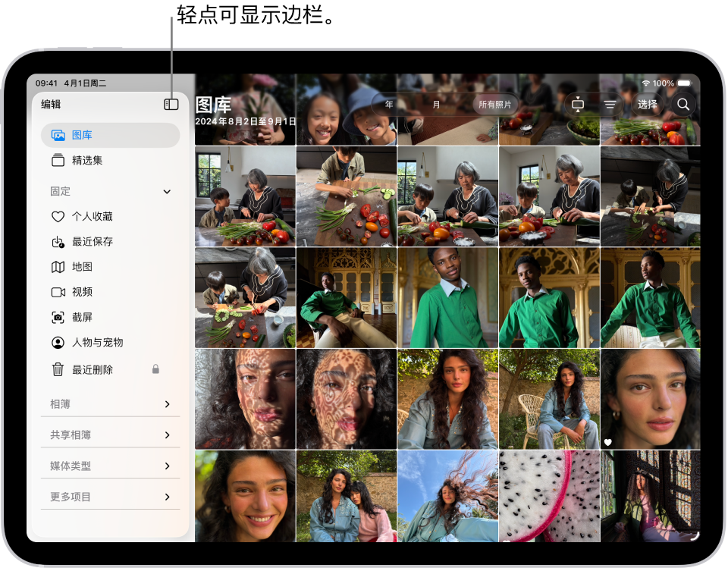Screen dimensions: 728x571
Task: Switch to 年 view
Action: [x=388, y=105]
